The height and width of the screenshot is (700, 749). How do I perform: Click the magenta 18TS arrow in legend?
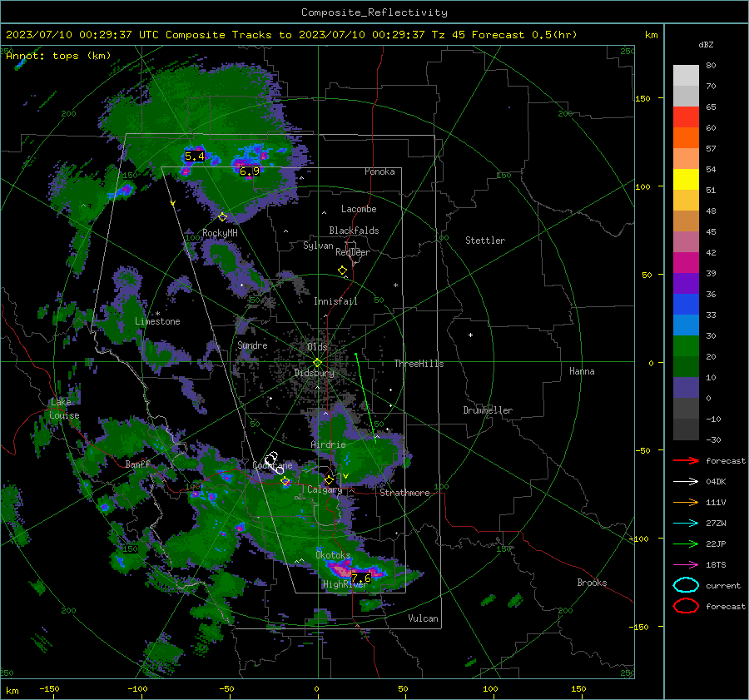(x=686, y=565)
